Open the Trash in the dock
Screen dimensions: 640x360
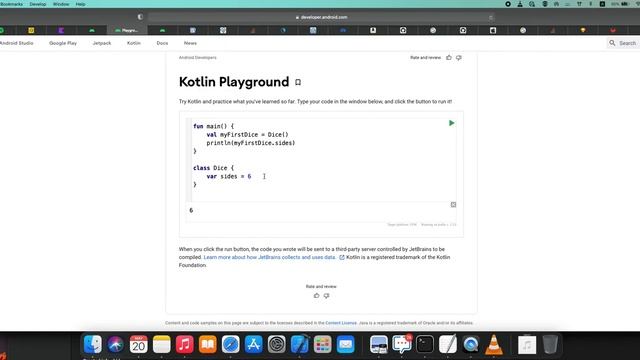[550, 344]
